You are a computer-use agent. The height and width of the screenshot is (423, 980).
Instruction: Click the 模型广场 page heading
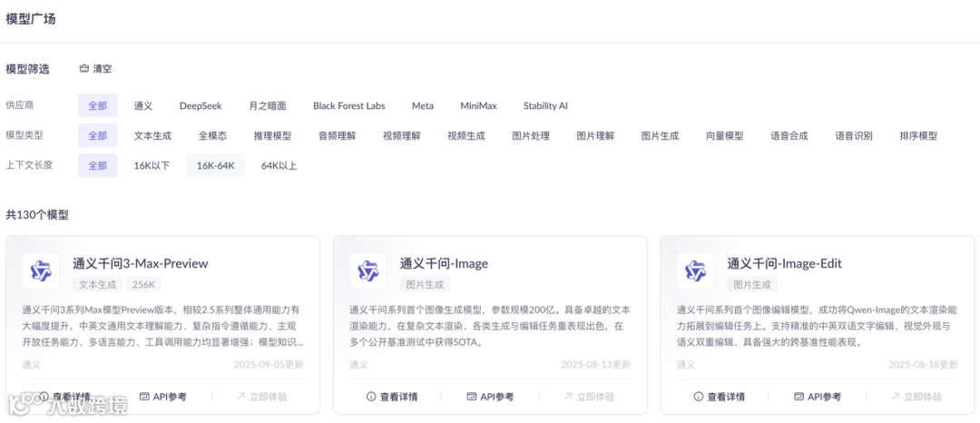(31, 19)
